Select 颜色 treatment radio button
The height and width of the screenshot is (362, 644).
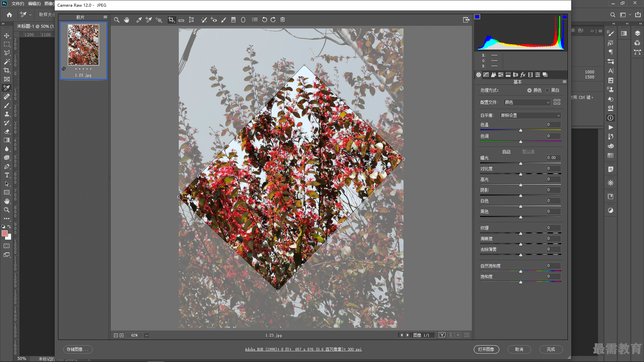coord(529,90)
